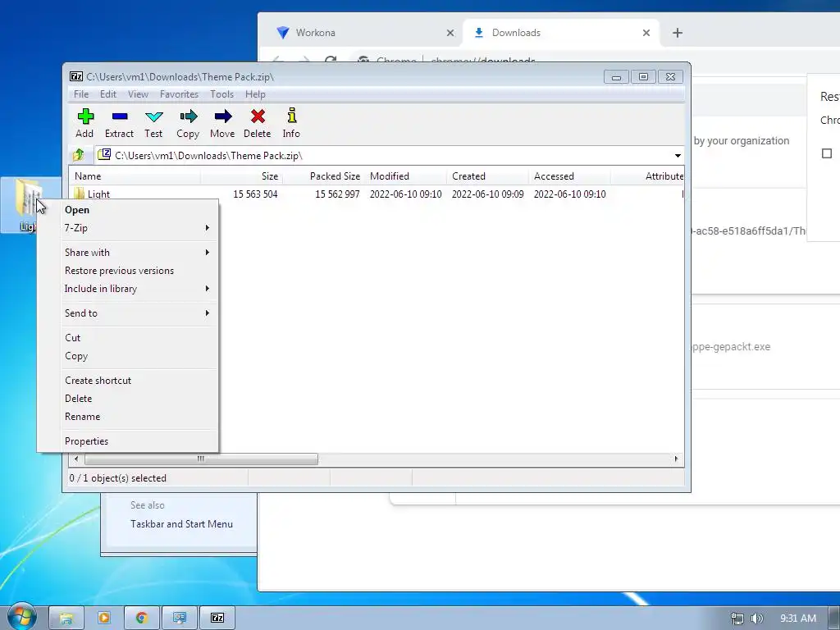Click the scrollbar left arrow
Screen dimensions: 840x630
coord(76,459)
